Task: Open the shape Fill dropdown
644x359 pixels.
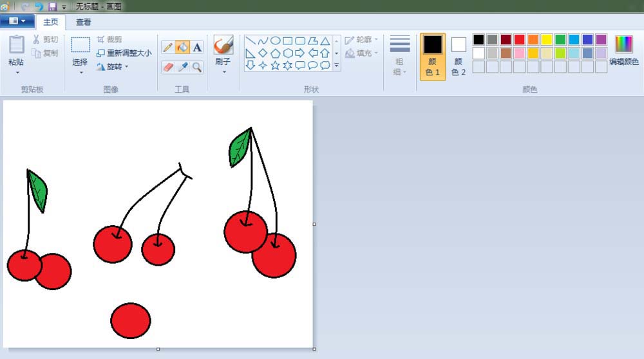Action: tap(361, 53)
